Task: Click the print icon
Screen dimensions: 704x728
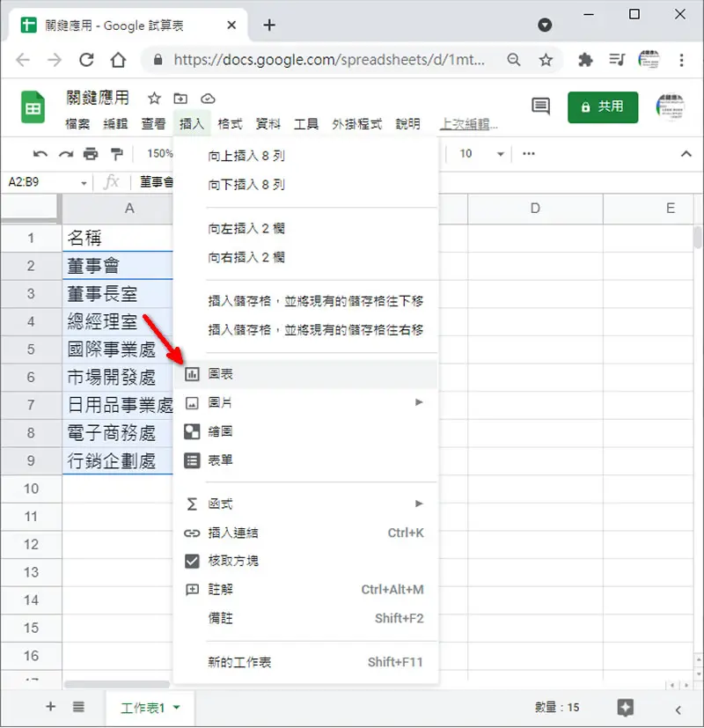Action: click(91, 154)
